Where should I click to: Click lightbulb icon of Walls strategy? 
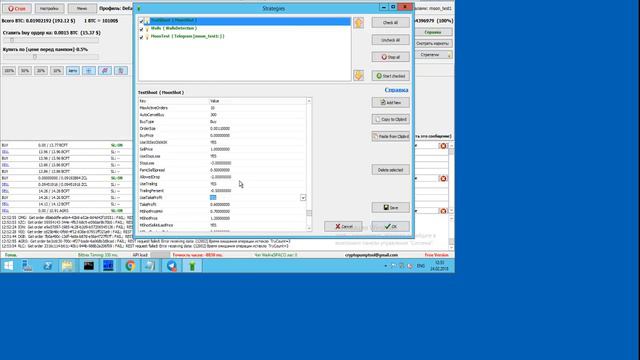(147, 29)
